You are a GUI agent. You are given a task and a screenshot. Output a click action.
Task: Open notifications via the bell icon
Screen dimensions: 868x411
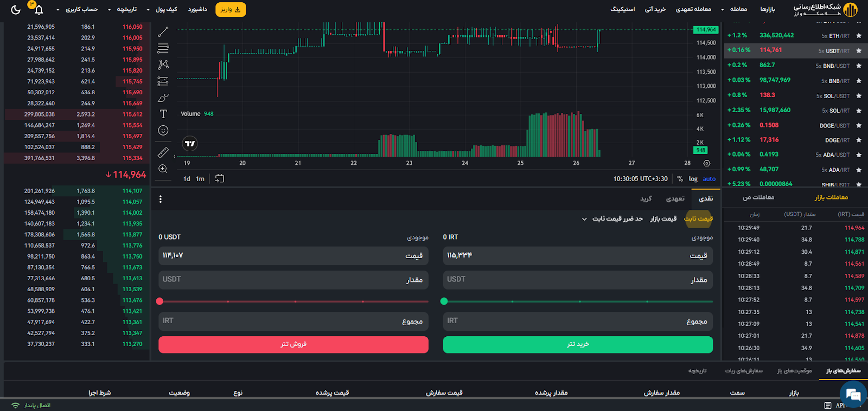point(39,10)
